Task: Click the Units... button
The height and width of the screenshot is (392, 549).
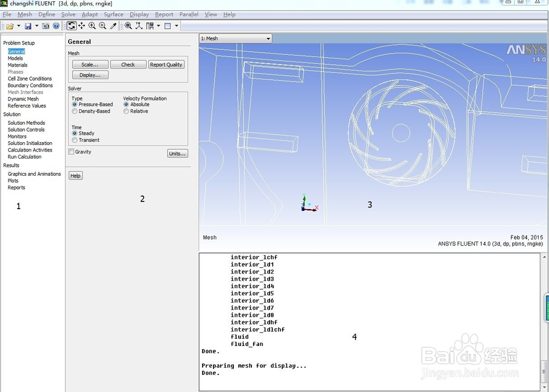Action: click(x=177, y=153)
